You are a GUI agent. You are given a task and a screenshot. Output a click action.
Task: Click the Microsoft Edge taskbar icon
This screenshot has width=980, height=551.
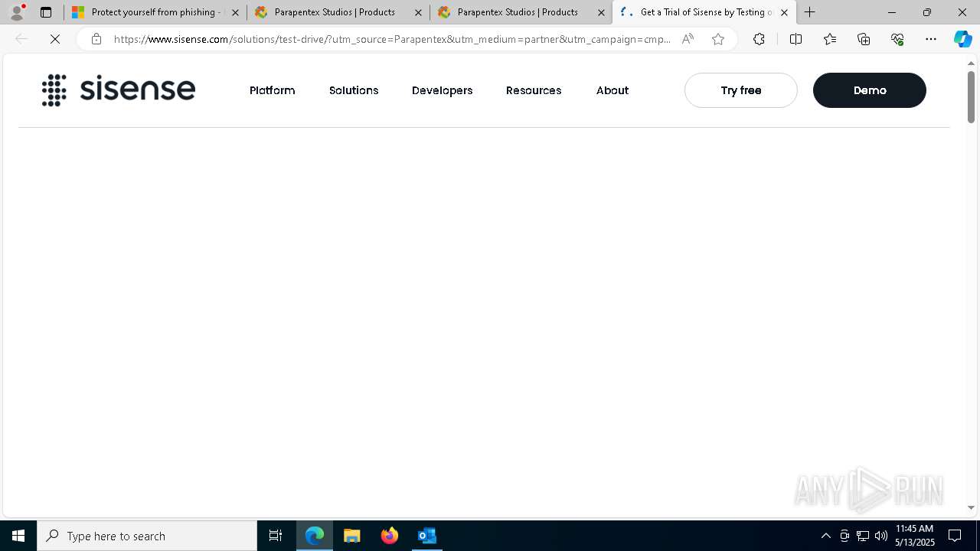click(315, 536)
